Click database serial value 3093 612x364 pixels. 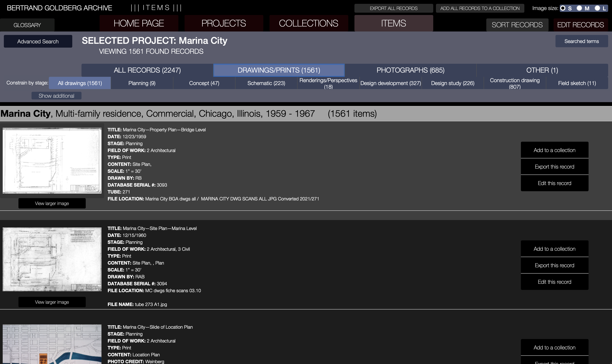point(162,185)
